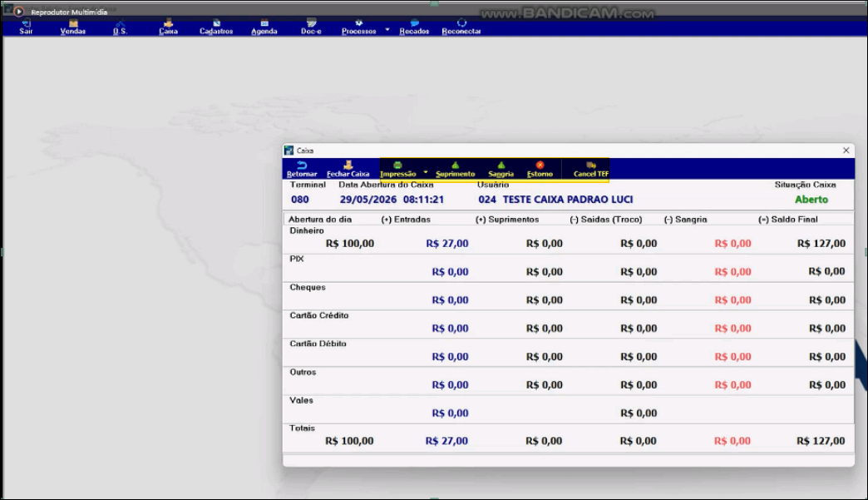Click the Dinheiro row label
Screen dimensions: 868x500
pyautogui.click(x=307, y=230)
